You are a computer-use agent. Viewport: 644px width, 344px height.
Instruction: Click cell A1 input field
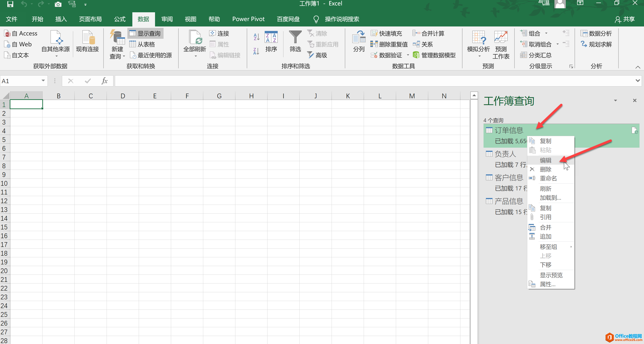(x=27, y=104)
